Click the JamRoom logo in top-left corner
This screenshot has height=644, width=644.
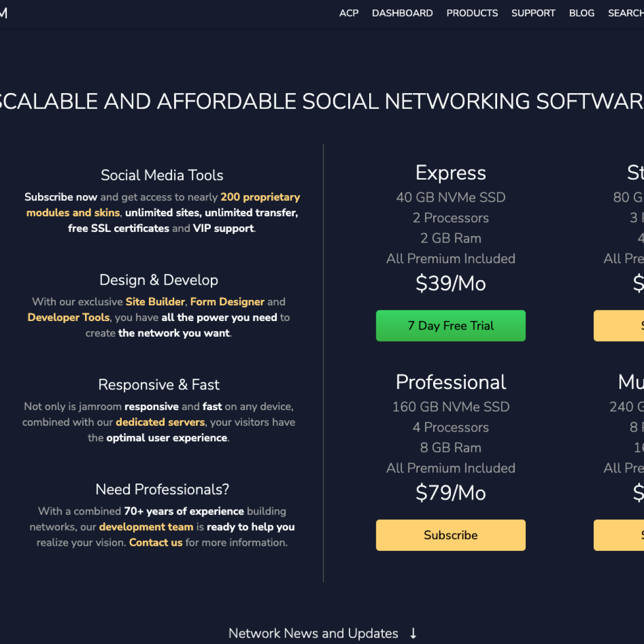tap(4, 13)
